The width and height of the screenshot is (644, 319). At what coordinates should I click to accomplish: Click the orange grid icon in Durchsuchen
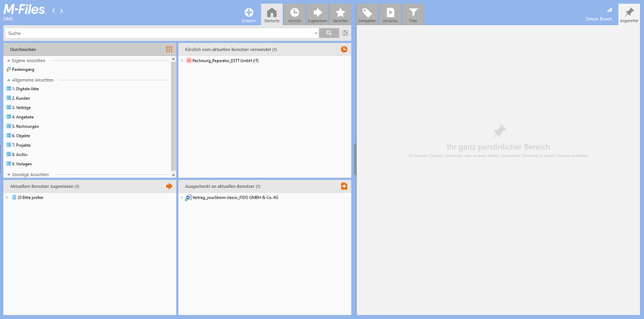pyautogui.click(x=169, y=50)
